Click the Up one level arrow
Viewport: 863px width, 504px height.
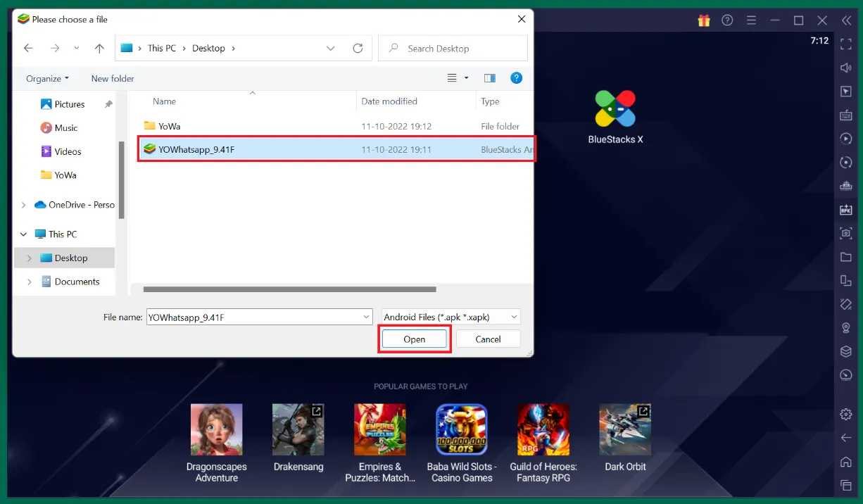coord(99,48)
